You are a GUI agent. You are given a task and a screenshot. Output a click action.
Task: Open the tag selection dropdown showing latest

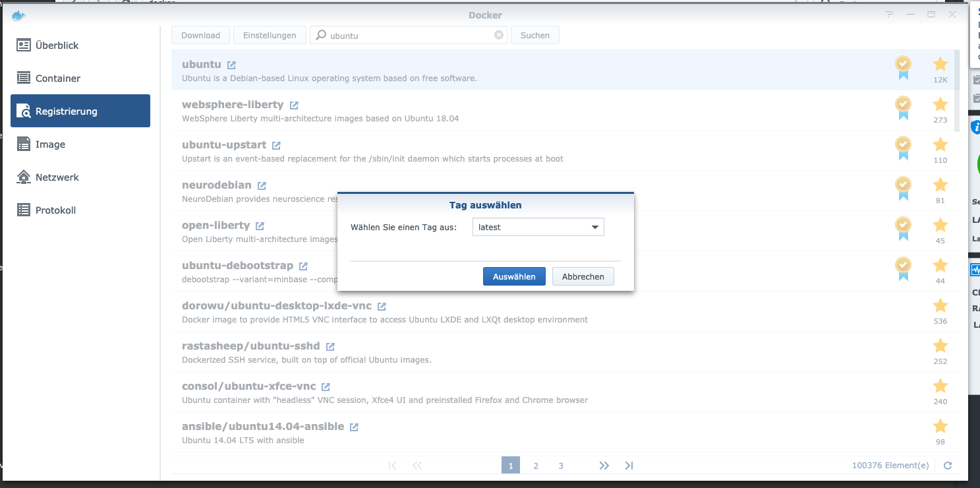pyautogui.click(x=538, y=227)
